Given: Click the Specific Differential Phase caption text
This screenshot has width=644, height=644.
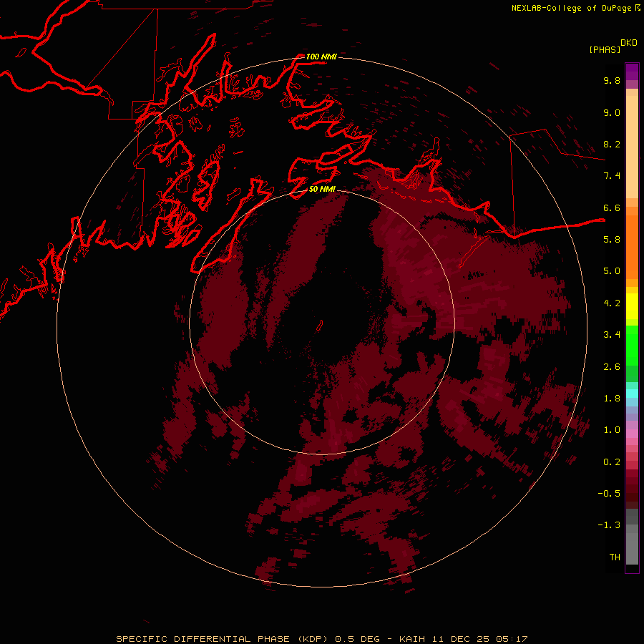Looking at the screenshot, I should [x=322, y=639].
